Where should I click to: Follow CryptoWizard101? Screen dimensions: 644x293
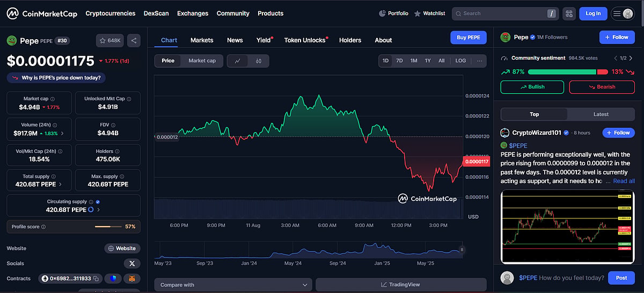[618, 133]
